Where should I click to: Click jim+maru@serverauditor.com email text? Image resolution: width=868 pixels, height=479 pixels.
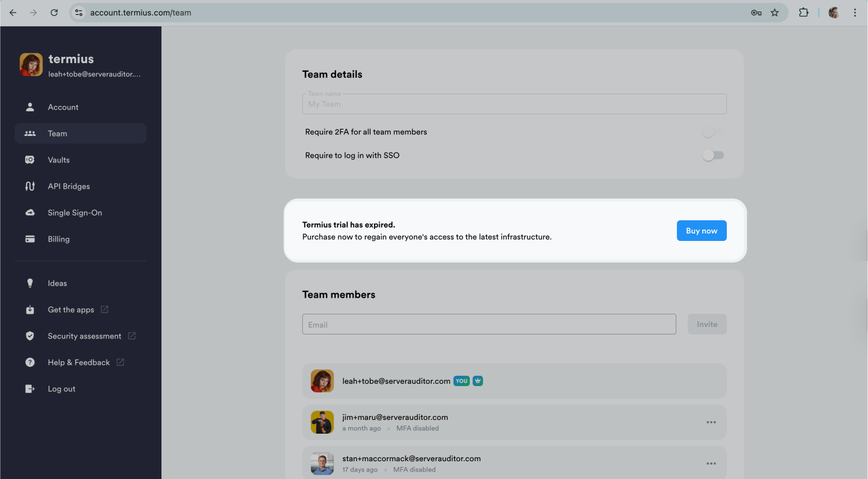395,417
